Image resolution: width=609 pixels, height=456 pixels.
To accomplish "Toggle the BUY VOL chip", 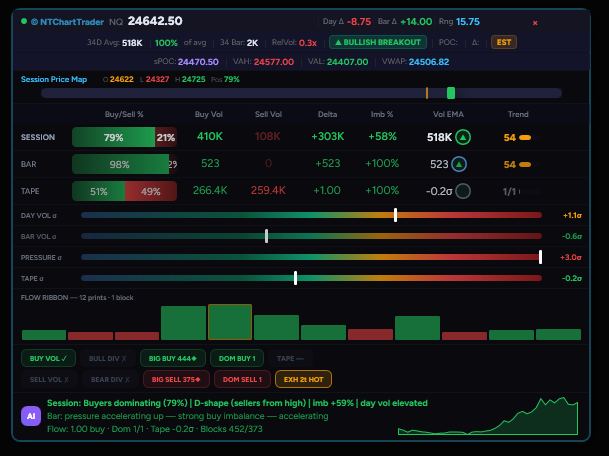I will (48, 359).
